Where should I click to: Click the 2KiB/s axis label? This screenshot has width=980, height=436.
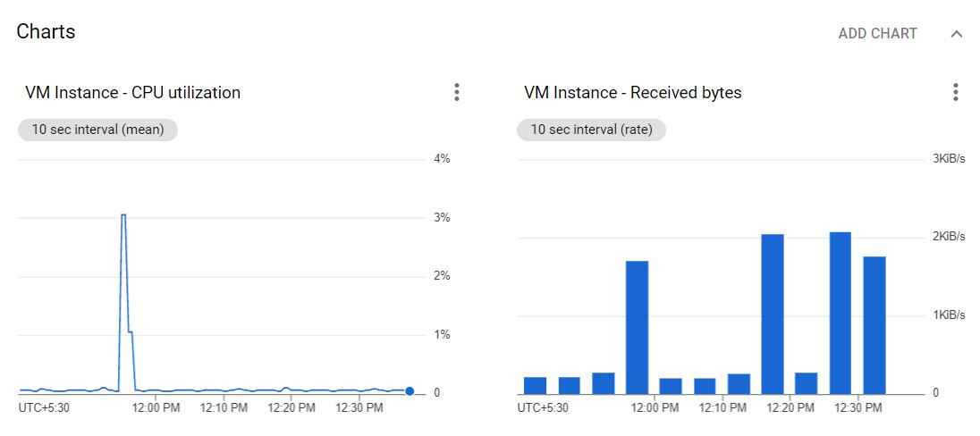[x=949, y=237]
